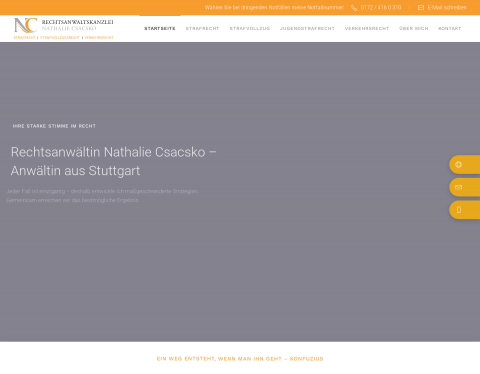Navigate to Jugendstrafrecht
Image resolution: width=480 pixels, height=374 pixels.
(x=307, y=29)
